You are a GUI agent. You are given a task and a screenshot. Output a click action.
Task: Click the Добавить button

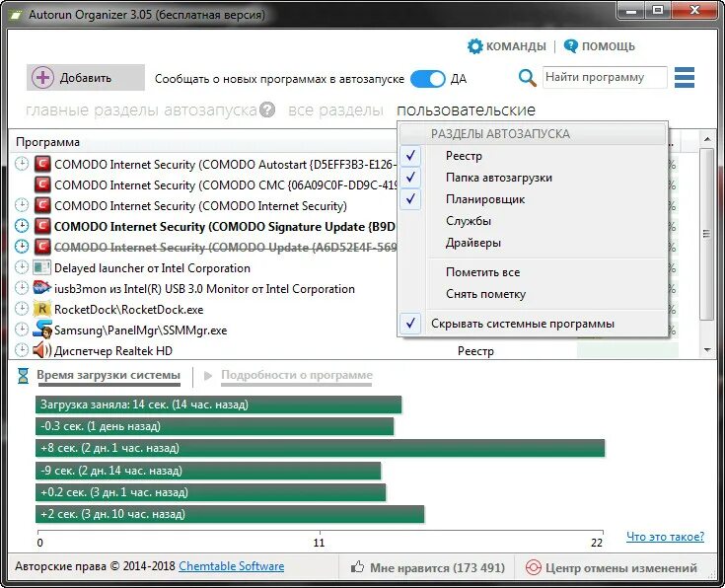tap(86, 77)
